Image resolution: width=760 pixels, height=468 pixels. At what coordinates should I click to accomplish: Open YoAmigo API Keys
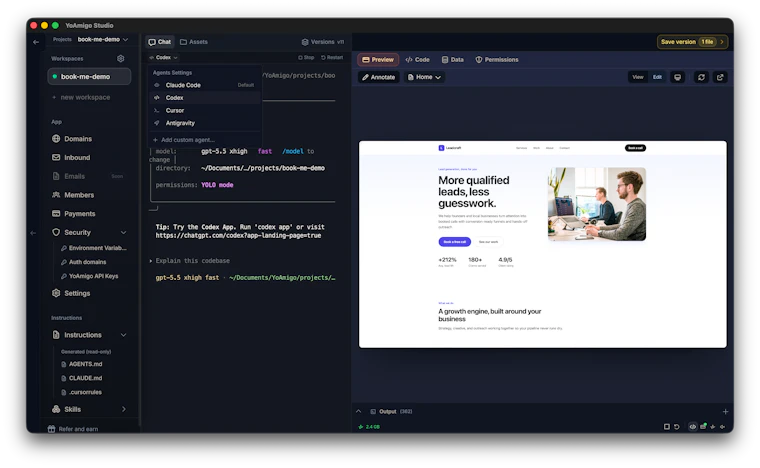[x=90, y=276]
